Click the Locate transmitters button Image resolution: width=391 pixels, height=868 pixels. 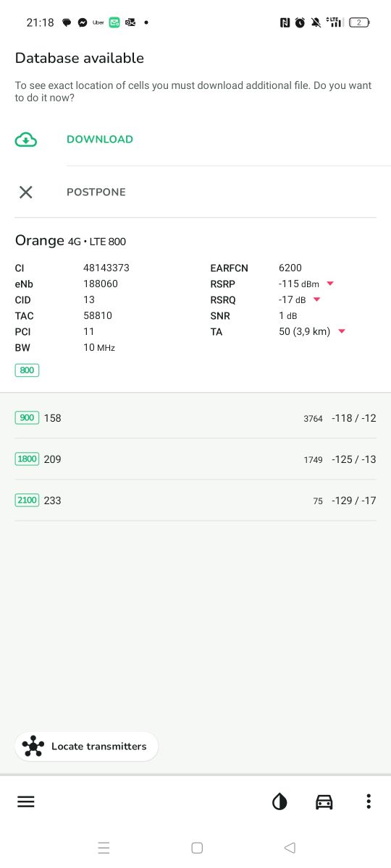coord(87,746)
